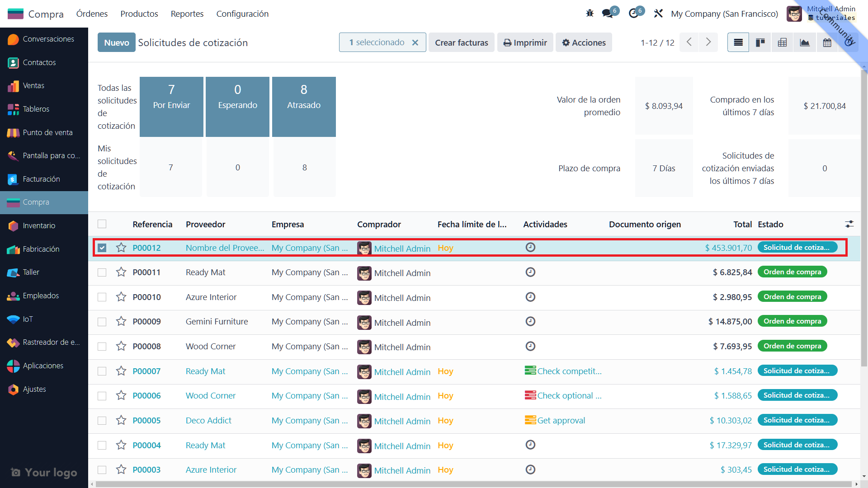The height and width of the screenshot is (488, 868).
Task: Open the Configuración menu
Action: pos(242,14)
